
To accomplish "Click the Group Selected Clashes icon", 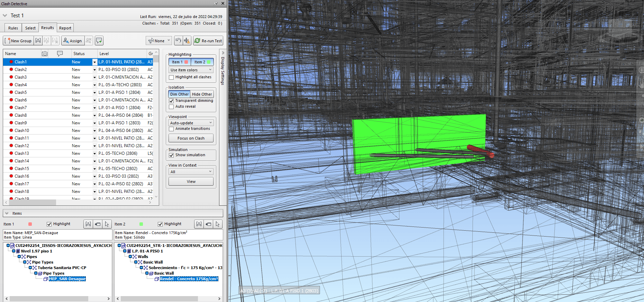I will click(x=38, y=41).
